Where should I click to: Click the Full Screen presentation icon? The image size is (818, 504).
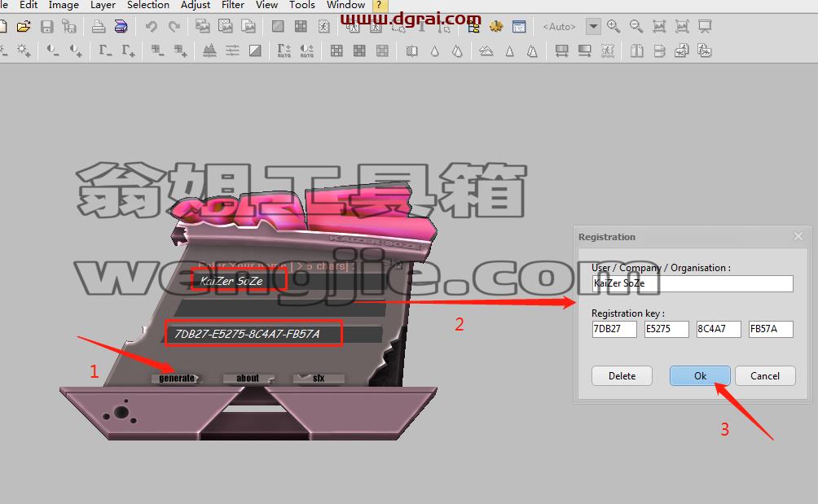point(705,27)
